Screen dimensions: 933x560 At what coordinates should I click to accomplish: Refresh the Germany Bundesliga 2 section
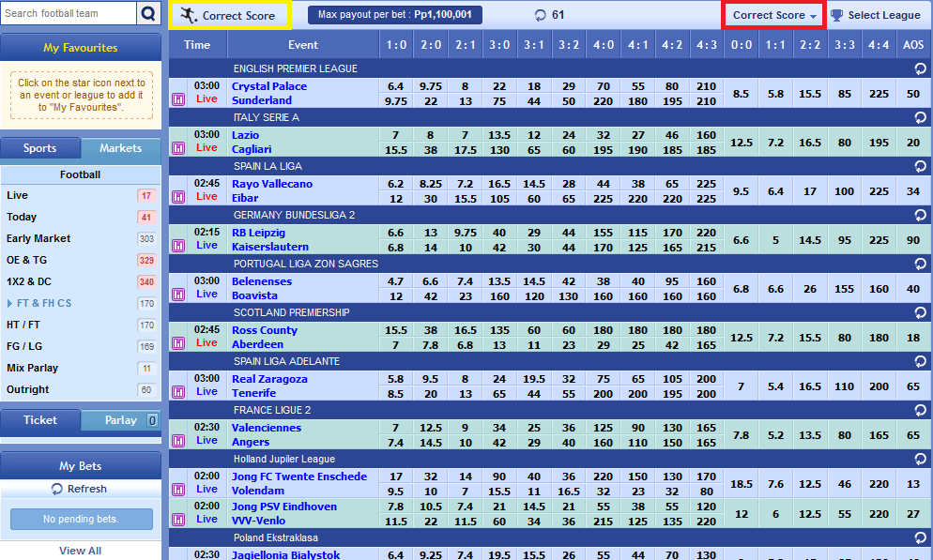point(921,215)
